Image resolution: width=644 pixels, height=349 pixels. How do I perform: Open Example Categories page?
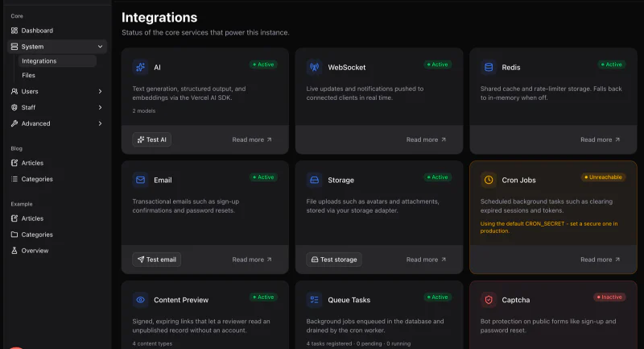(x=57, y=235)
